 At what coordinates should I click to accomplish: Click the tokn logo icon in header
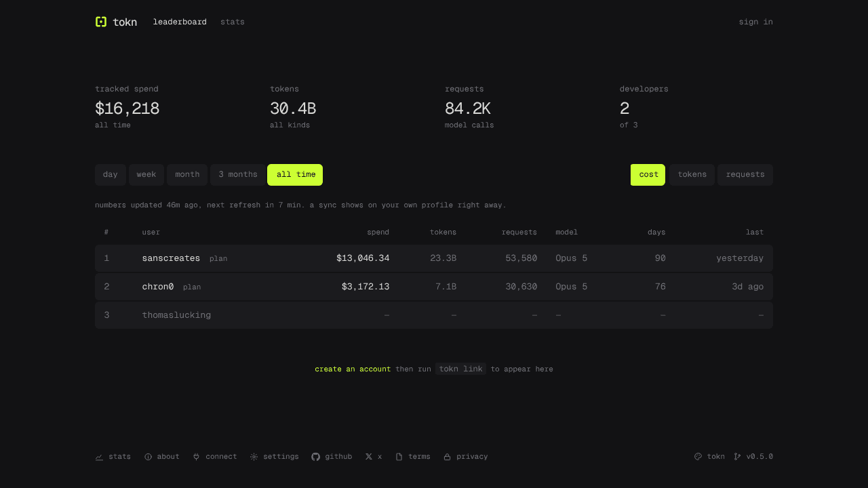[101, 22]
